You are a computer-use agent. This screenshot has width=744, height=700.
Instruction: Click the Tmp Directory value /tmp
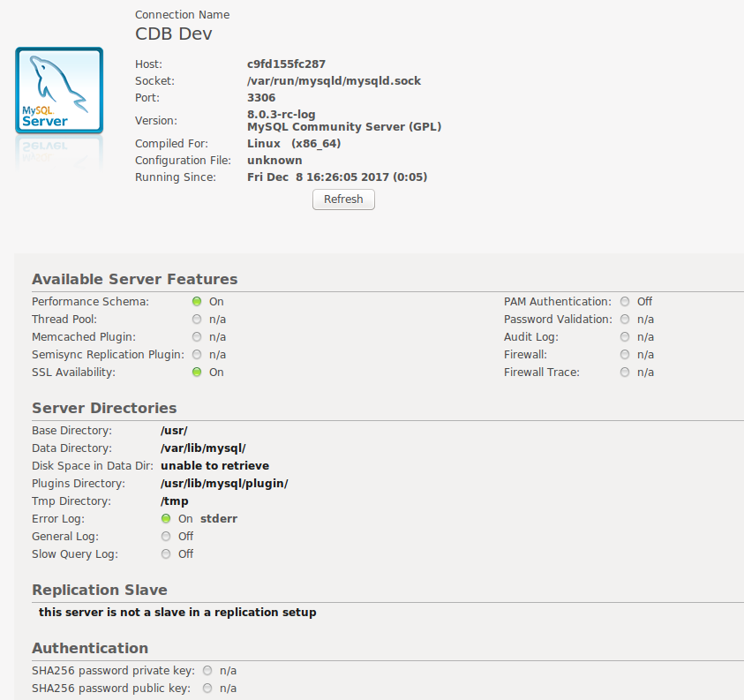coord(175,501)
